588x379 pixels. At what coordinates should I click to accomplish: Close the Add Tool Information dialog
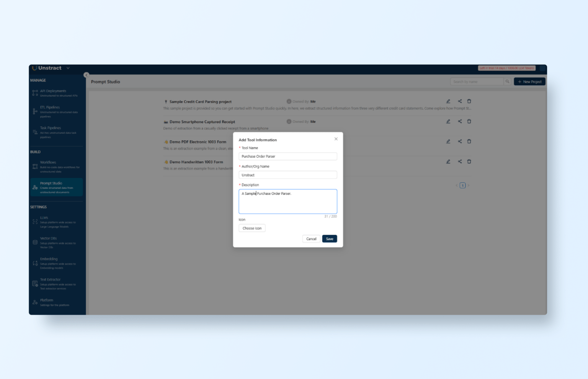(x=336, y=139)
